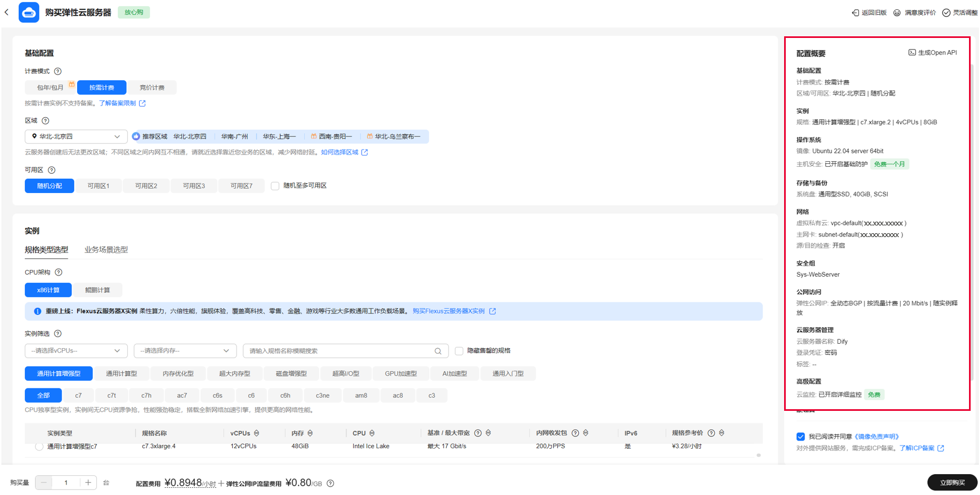Decrease purchase quantity with minus button
980x495 pixels.
tap(44, 483)
